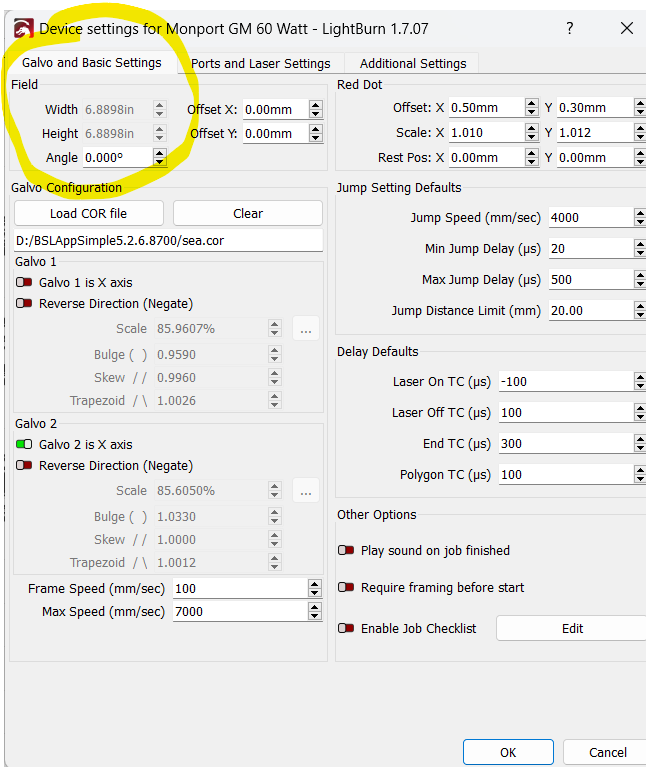This screenshot has height=767, width=646.
Task: Enable Require framing before start
Action: click(346, 587)
